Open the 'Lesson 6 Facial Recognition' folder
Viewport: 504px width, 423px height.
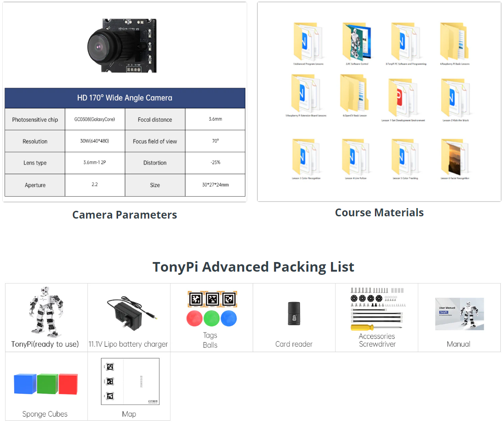455,157
